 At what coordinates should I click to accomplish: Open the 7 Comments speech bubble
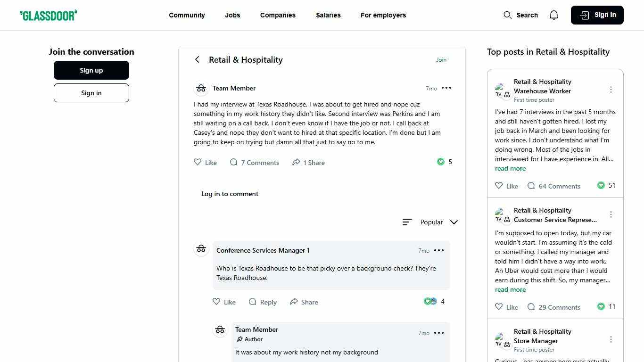pos(234,162)
